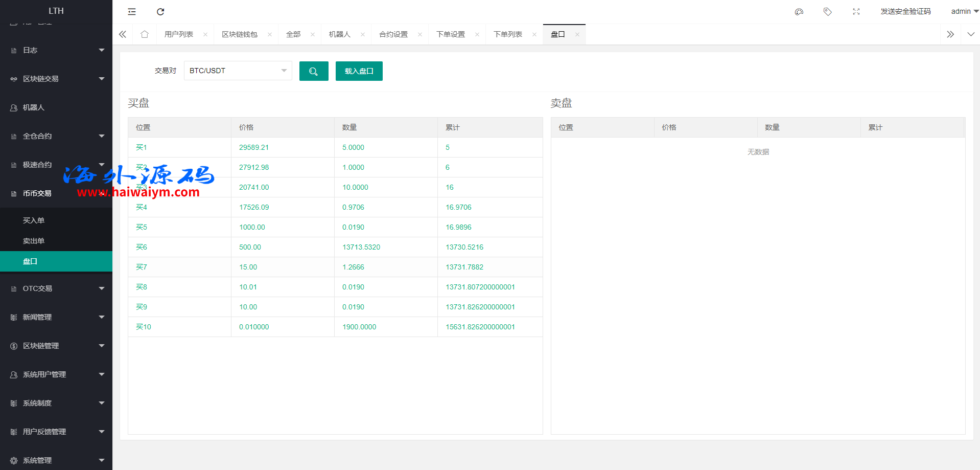This screenshot has width=980, height=470.
Task: Click 发送安全验证码 link
Action: click(x=905, y=11)
